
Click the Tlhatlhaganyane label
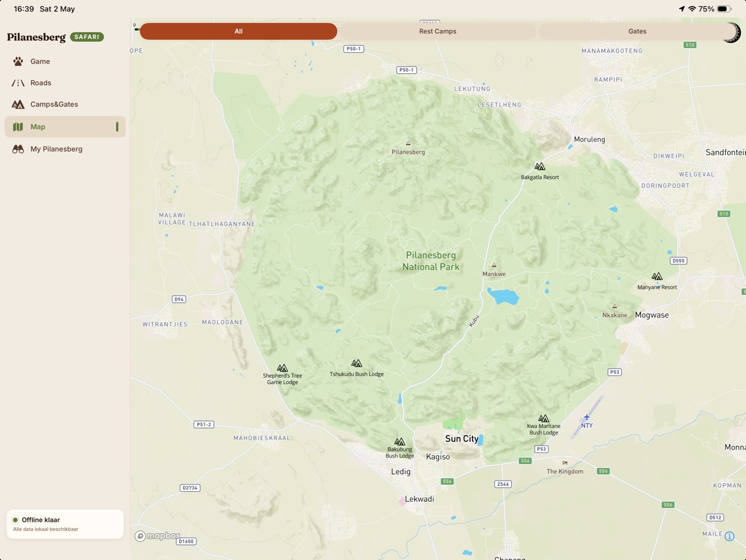[x=222, y=224]
